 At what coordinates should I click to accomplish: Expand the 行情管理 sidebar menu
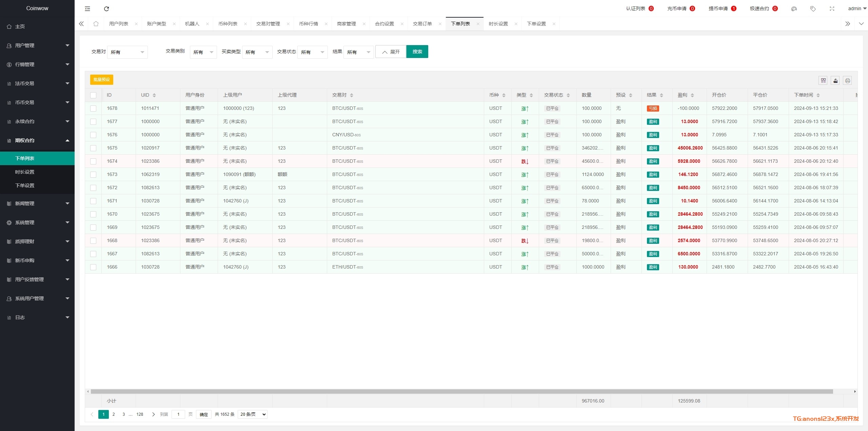[x=37, y=64]
